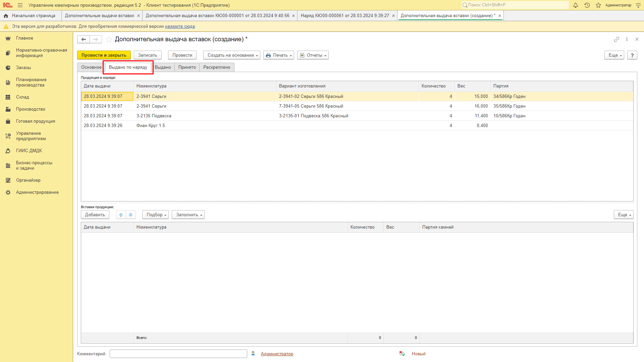The height and width of the screenshot is (362, 644).
Task: Open favorites star in top bar
Action: [598, 5]
